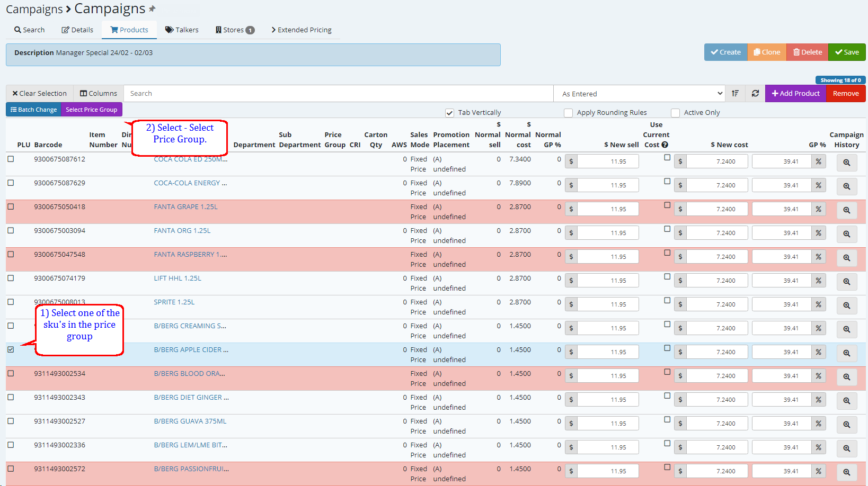
Task: Click the Create button
Action: 726,52
